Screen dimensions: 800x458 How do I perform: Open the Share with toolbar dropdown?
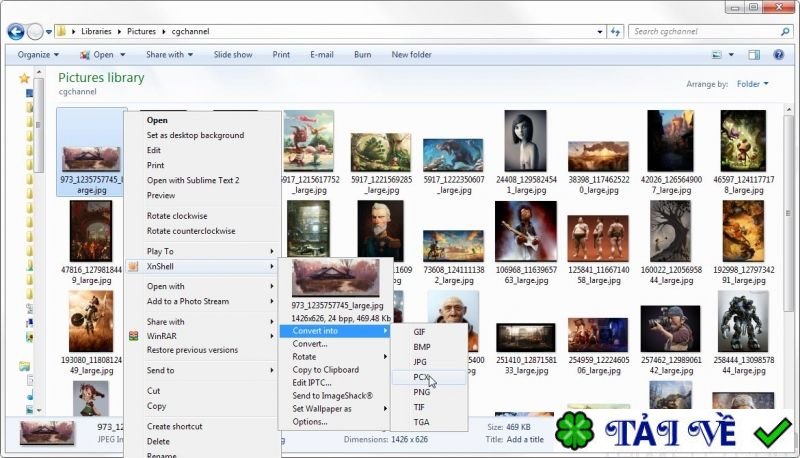[169, 55]
